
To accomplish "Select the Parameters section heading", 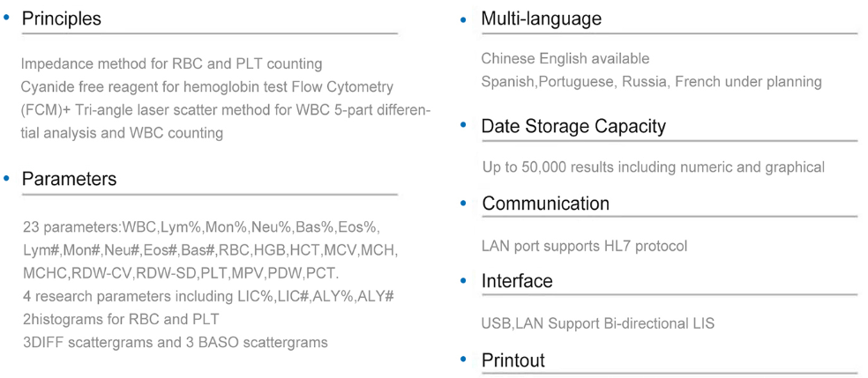I will (69, 179).
